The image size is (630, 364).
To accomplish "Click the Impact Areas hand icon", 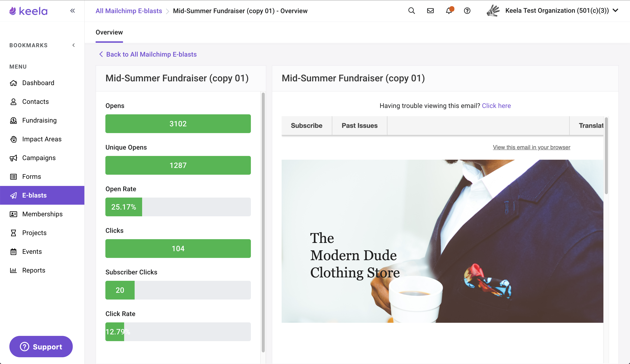I will [x=13, y=139].
